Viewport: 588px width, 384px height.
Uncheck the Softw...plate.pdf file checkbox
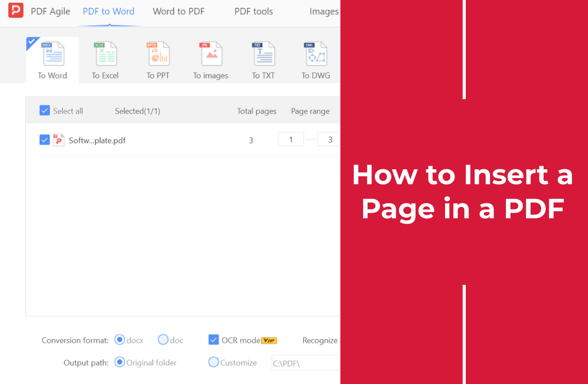pyautogui.click(x=45, y=140)
